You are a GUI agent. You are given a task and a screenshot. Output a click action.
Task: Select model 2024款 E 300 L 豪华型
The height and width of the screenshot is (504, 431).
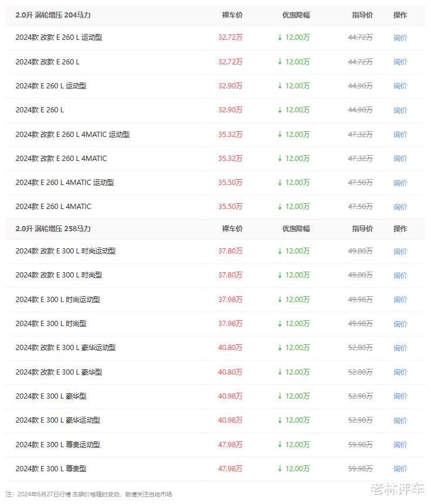(51, 396)
